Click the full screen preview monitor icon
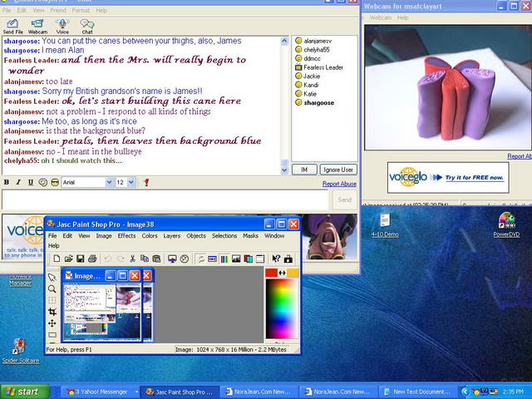Screen dimensions: 532x399 (172, 259)
